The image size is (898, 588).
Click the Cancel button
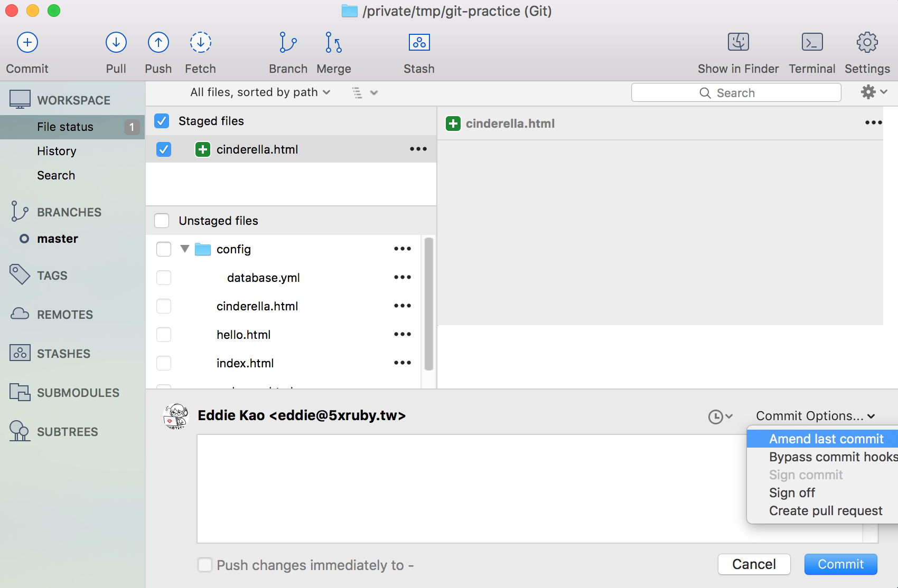754,564
